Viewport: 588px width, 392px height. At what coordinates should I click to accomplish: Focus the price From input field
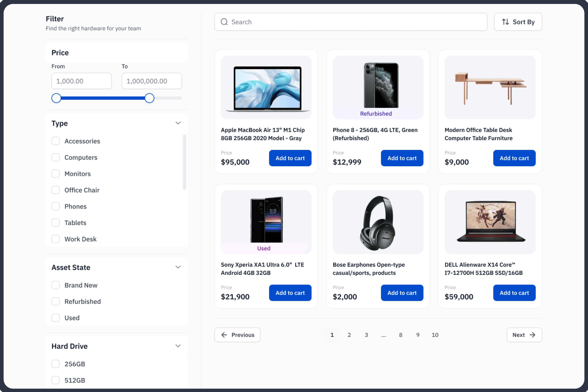pyautogui.click(x=81, y=81)
